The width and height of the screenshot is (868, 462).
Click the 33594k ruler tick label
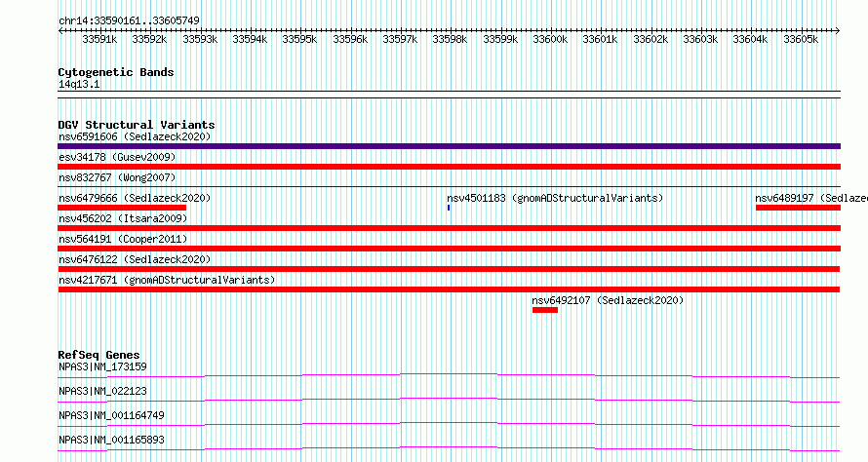250,39
